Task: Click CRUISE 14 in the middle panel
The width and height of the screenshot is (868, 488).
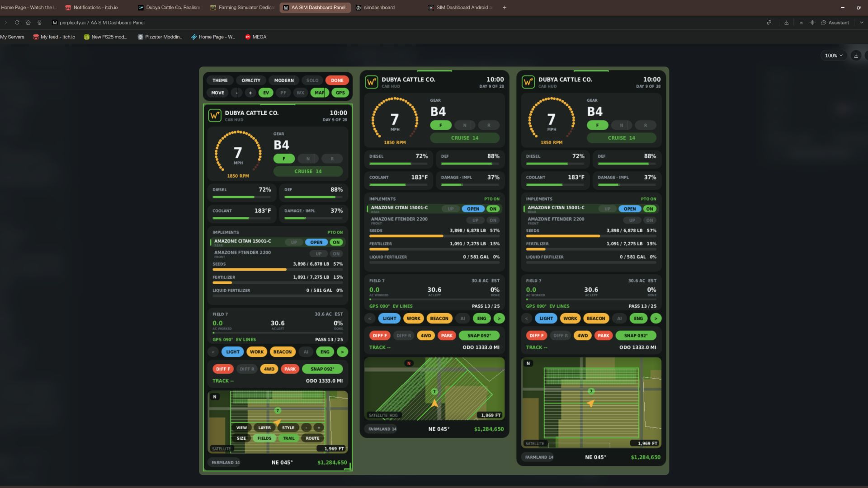Action: (465, 138)
